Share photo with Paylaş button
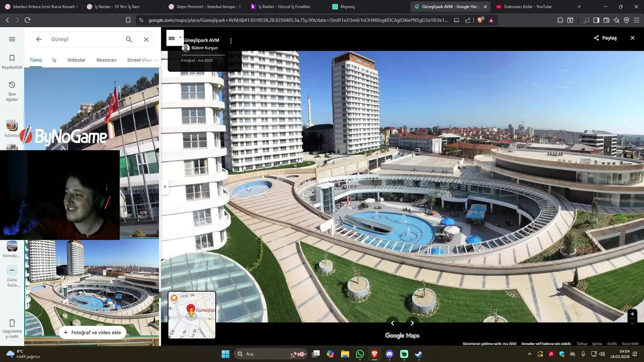The image size is (644, 362). pyautogui.click(x=605, y=38)
